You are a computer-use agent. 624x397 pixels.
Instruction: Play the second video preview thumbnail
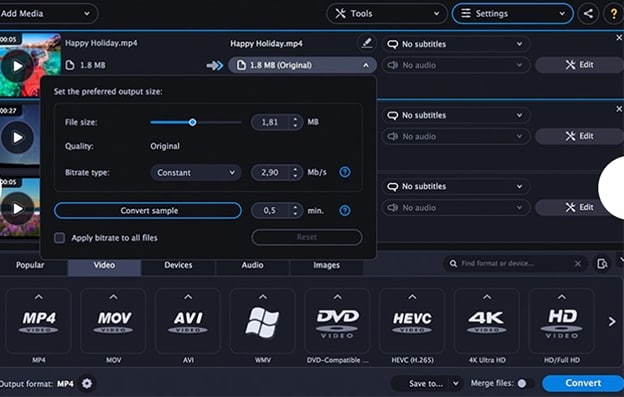pyautogui.click(x=17, y=138)
